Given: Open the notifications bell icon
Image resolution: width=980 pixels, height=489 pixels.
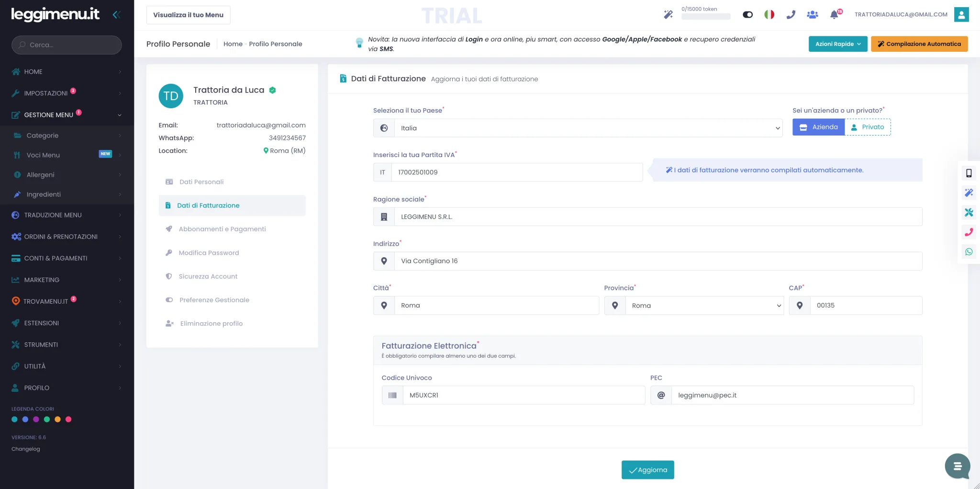Looking at the screenshot, I should coord(835,14).
